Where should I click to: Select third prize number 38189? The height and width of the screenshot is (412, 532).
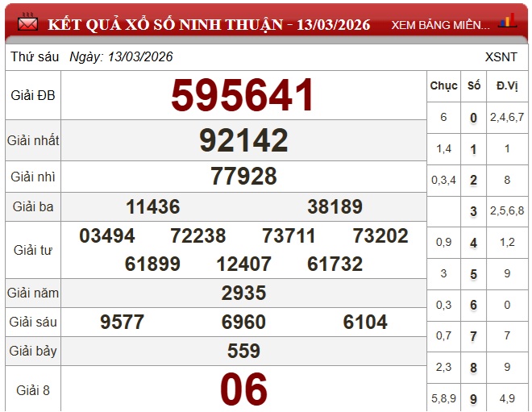(x=335, y=207)
